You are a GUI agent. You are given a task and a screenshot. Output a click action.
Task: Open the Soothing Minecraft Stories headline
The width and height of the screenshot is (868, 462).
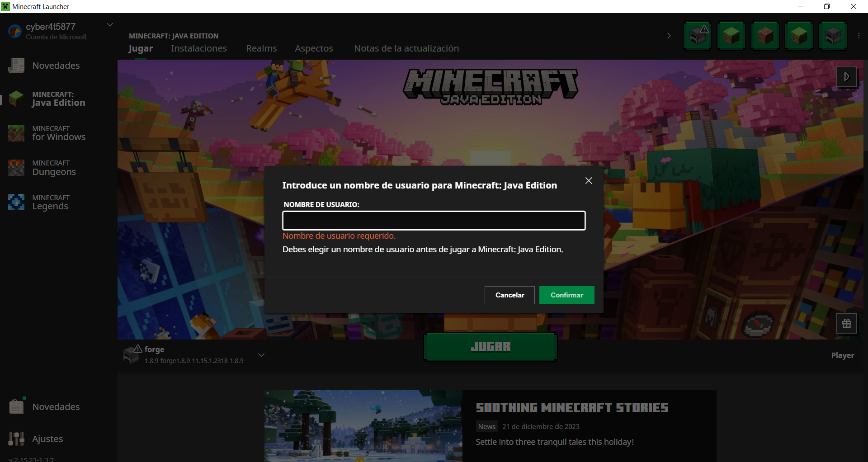click(x=572, y=408)
